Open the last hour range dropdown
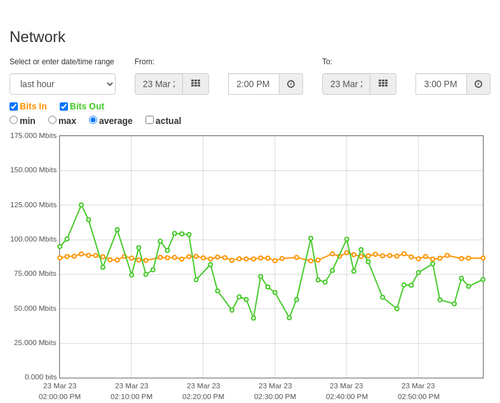Image resolution: width=500 pixels, height=403 pixels. pos(63,84)
